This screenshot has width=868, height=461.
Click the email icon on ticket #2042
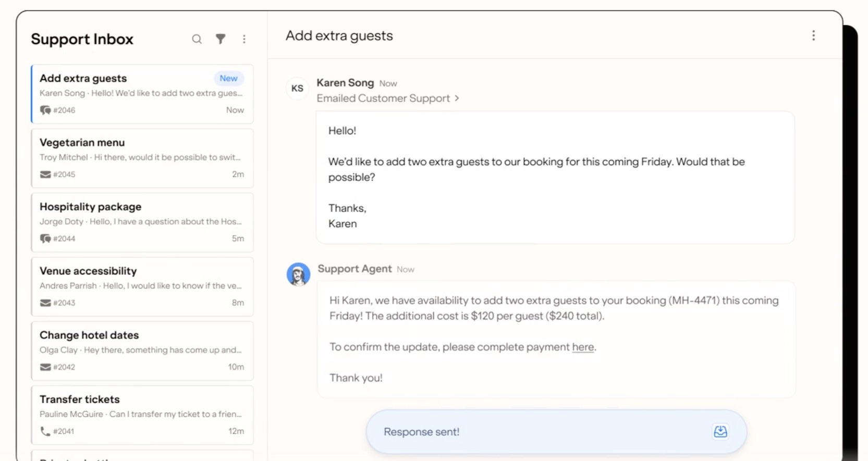pyautogui.click(x=45, y=367)
